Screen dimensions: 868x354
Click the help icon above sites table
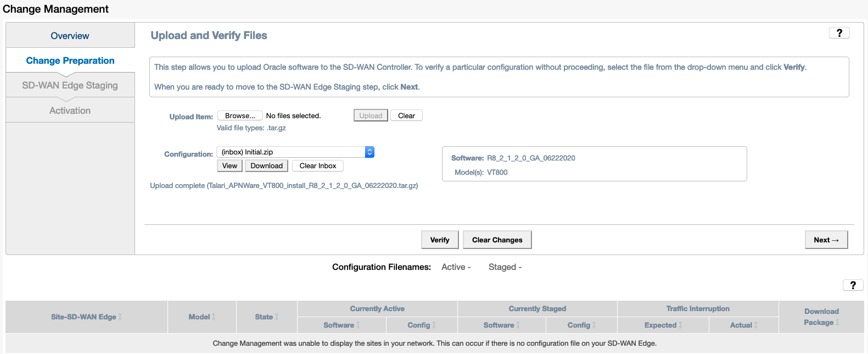[x=853, y=285]
